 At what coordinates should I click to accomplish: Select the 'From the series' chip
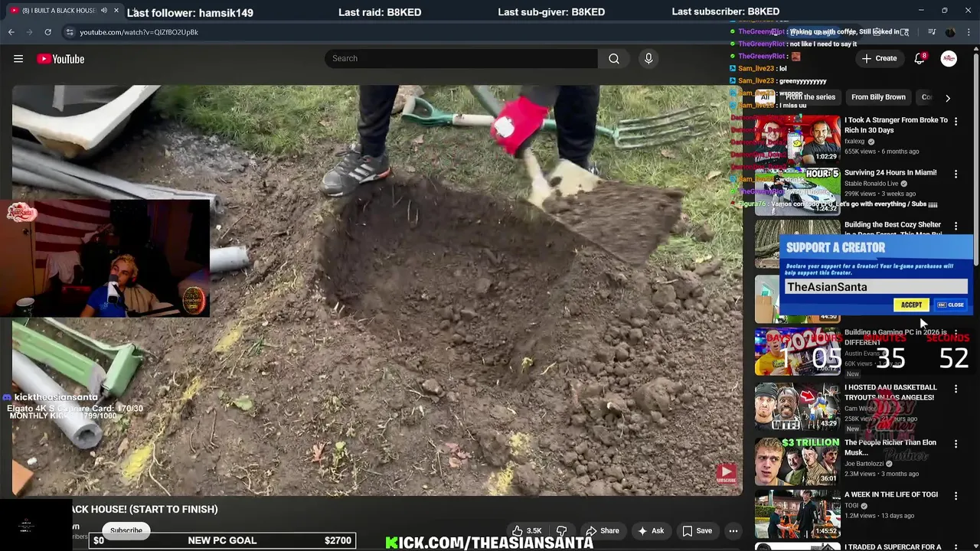[x=810, y=97]
